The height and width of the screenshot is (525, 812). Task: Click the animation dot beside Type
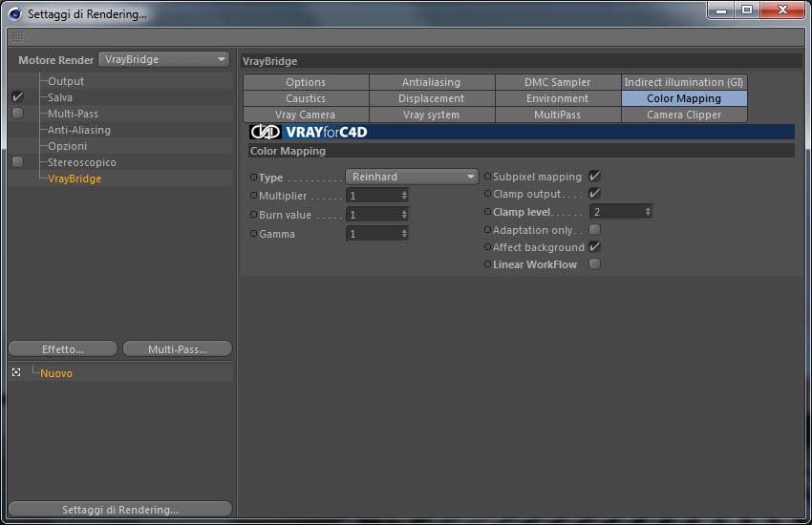[x=254, y=177]
